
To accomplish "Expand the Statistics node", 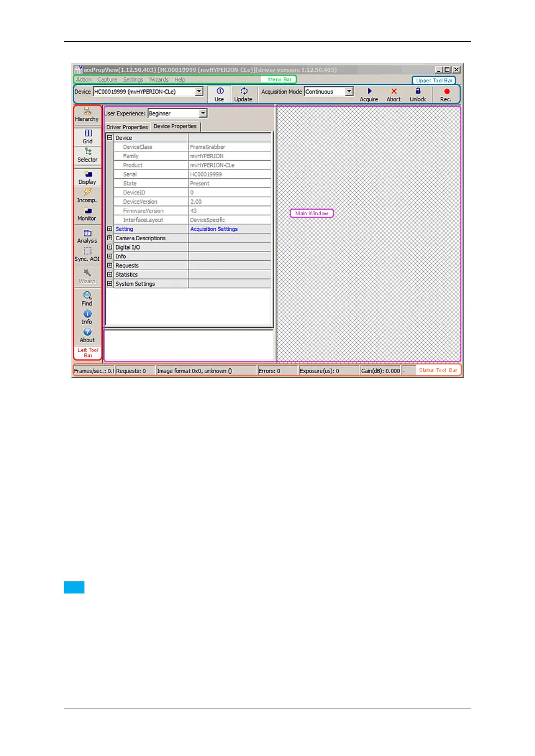I will click(x=110, y=274).
